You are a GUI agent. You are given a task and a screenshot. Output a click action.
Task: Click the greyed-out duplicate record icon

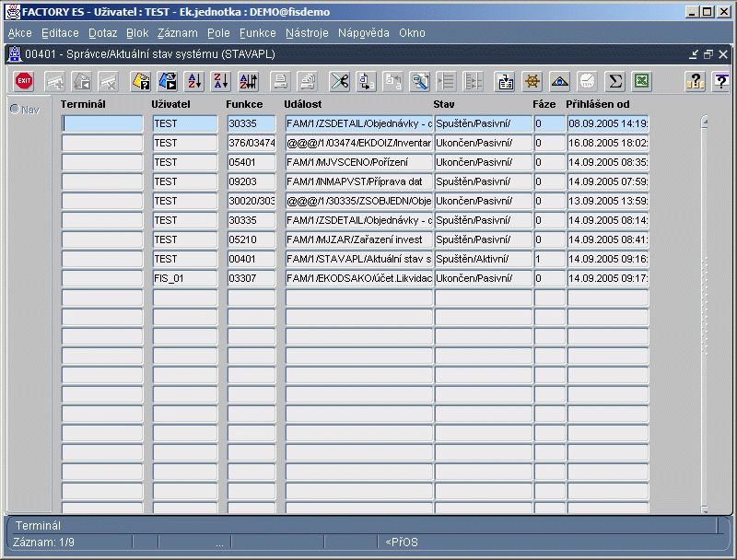click(x=81, y=81)
